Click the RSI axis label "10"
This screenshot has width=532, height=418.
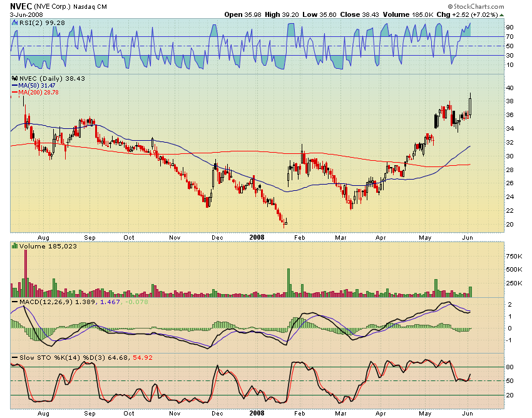(509, 65)
